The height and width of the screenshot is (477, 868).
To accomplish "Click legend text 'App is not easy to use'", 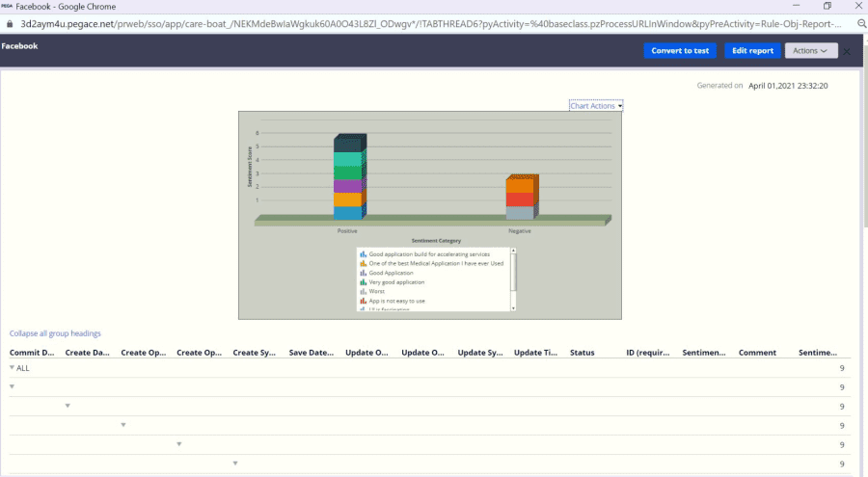I will click(397, 301).
